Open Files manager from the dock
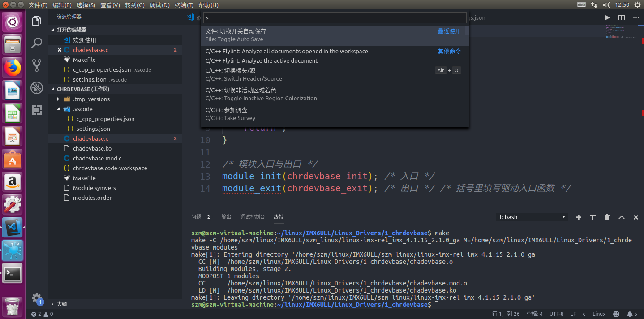 click(x=13, y=45)
